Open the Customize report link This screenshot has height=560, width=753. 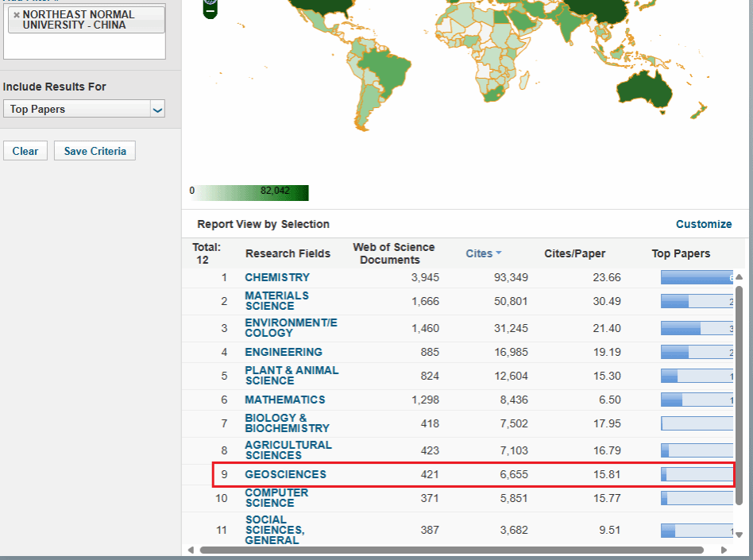point(703,224)
